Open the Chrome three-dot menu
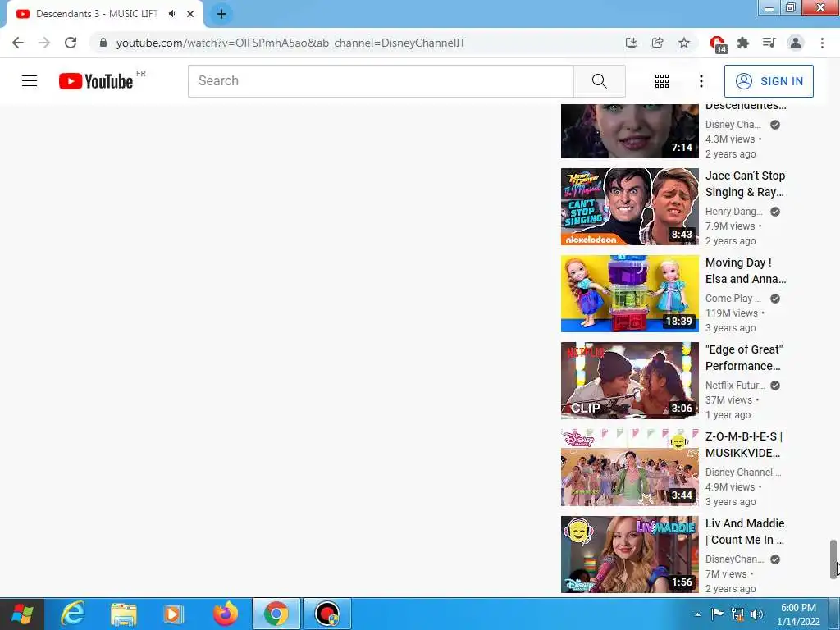840x630 pixels. pyautogui.click(x=822, y=43)
